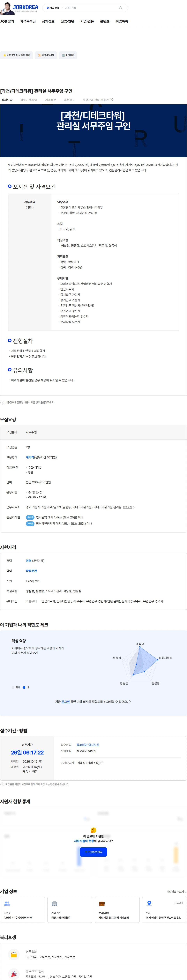This screenshot has height=980, width=187.
Task: Click the 연금·보험 benefit icon
Action: pyautogui.click(x=14, y=954)
